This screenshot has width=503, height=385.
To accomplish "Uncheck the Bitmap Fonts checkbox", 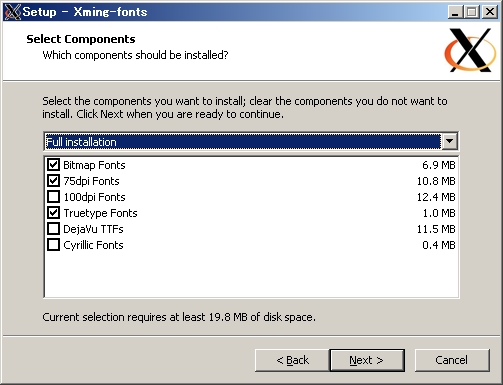I will coord(53,165).
